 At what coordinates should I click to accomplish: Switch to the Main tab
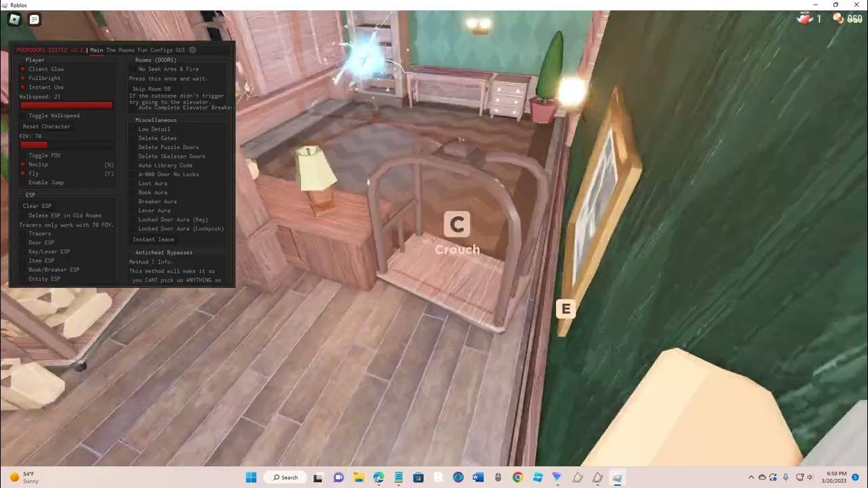point(96,50)
